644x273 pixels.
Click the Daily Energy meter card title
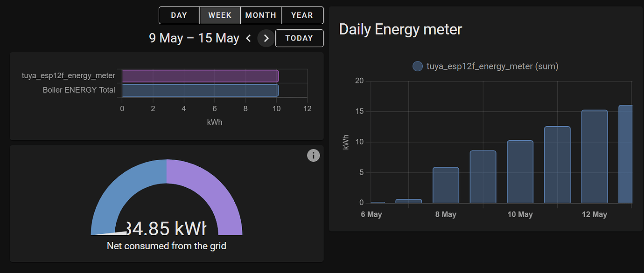point(400,29)
